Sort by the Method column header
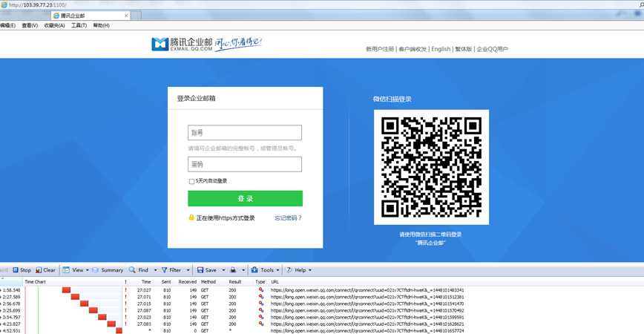The width and height of the screenshot is (644, 334). tap(208, 282)
